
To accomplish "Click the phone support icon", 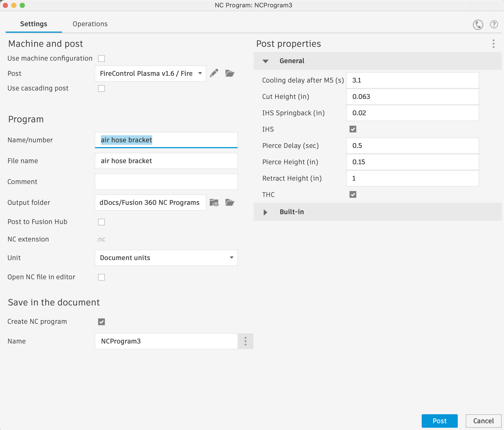I will (x=478, y=25).
